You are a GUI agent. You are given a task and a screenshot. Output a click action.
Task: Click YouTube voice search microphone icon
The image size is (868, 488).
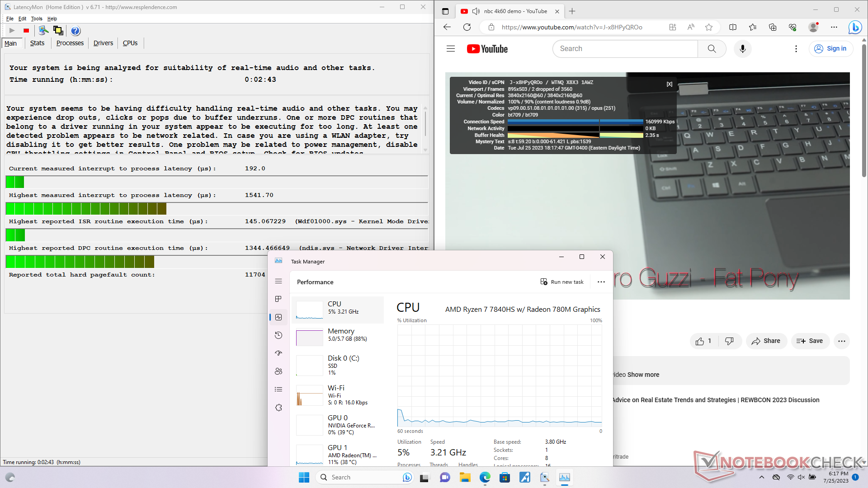tap(742, 49)
